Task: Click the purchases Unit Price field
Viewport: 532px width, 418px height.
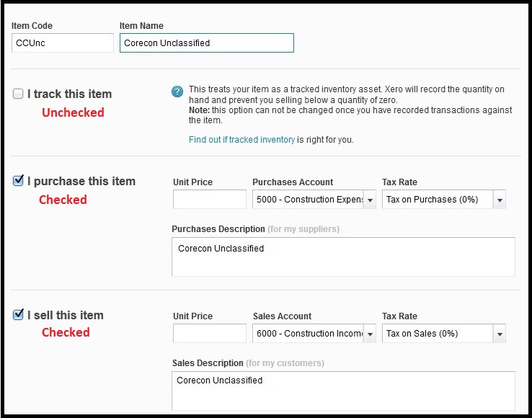Action: click(210, 199)
